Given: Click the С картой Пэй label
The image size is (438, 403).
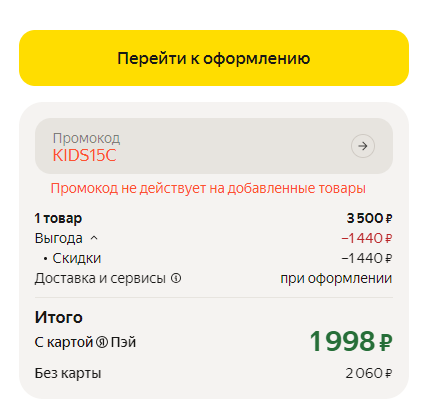Looking at the screenshot, I should [x=85, y=342].
